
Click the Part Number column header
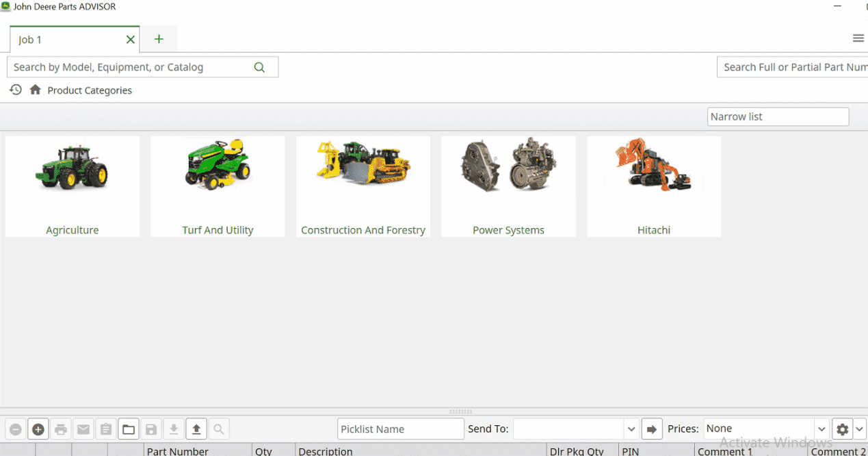tap(198, 450)
